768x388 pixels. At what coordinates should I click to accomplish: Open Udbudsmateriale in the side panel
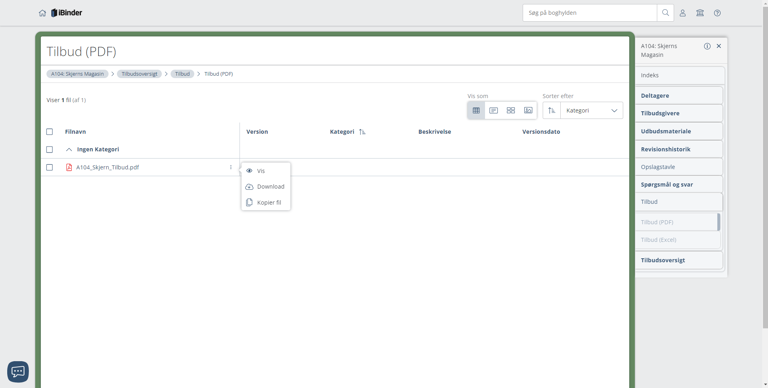[x=678, y=131]
